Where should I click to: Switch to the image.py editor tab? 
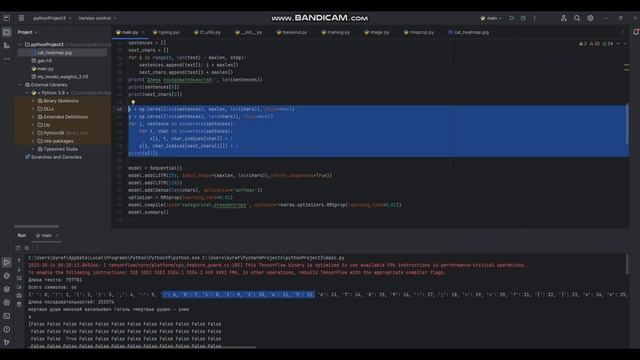tap(377, 32)
